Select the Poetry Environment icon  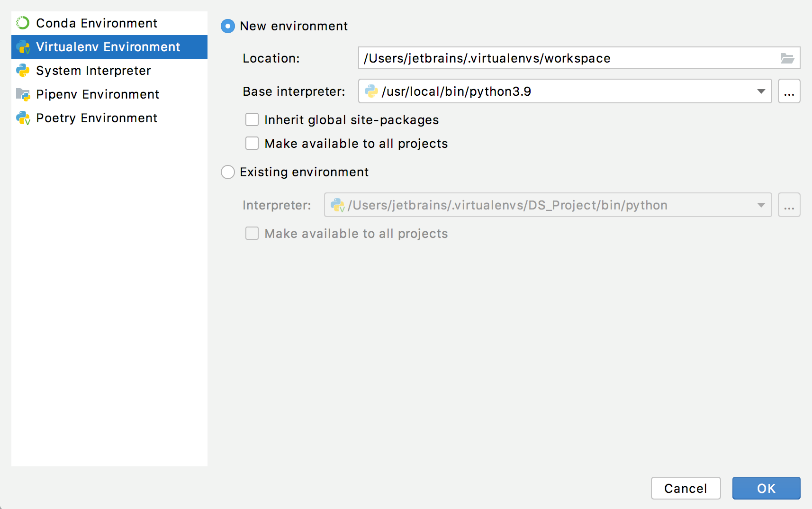click(x=22, y=118)
